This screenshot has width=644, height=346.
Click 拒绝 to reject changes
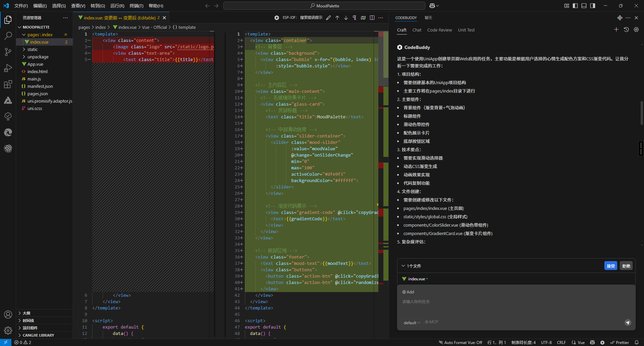[626, 266]
